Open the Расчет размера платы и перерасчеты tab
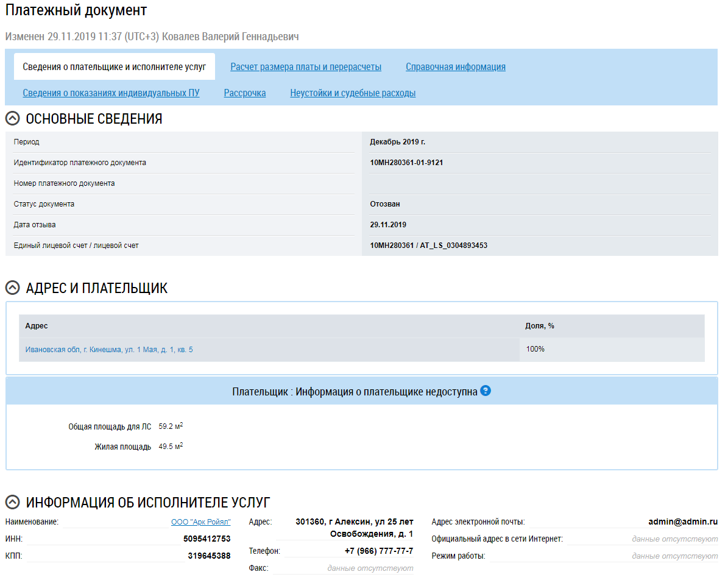This screenshot has width=728, height=580. (306, 67)
